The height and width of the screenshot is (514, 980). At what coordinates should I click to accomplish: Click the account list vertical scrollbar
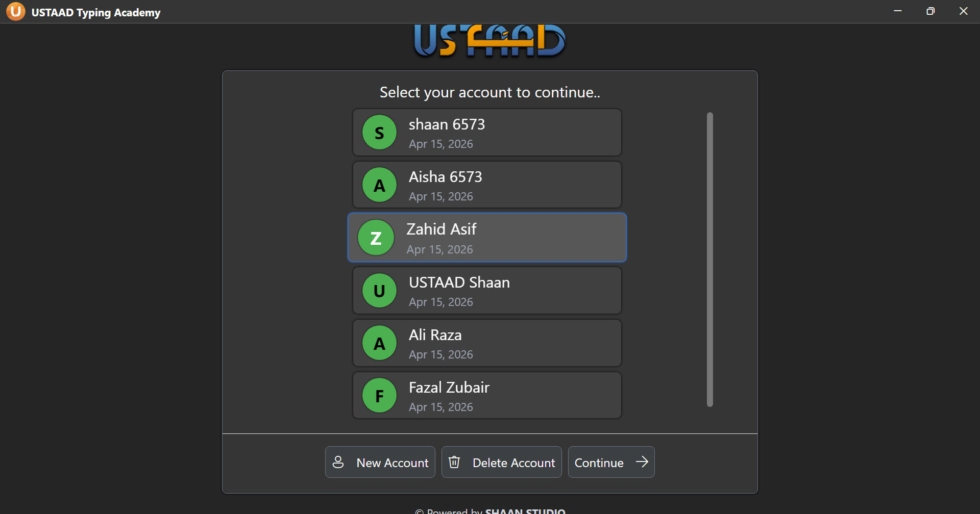709,259
